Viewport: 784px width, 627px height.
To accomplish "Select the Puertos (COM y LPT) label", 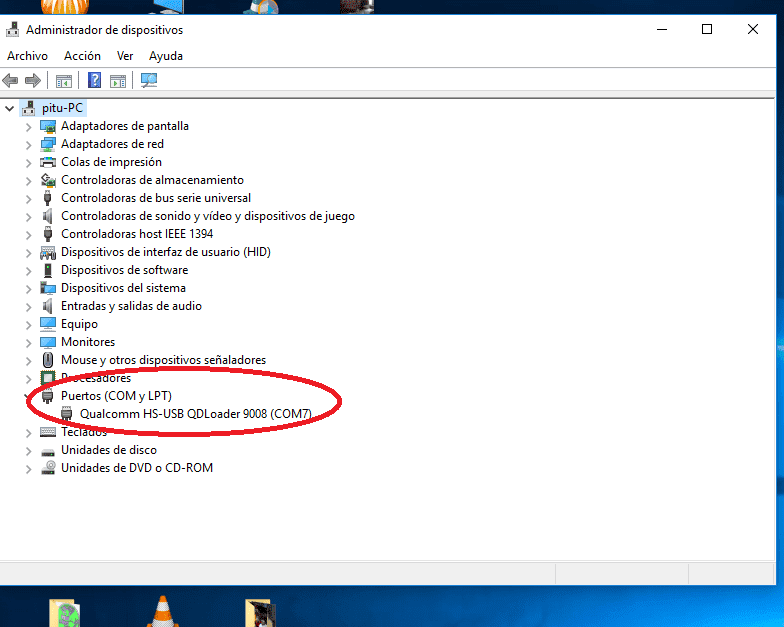I will [x=116, y=396].
